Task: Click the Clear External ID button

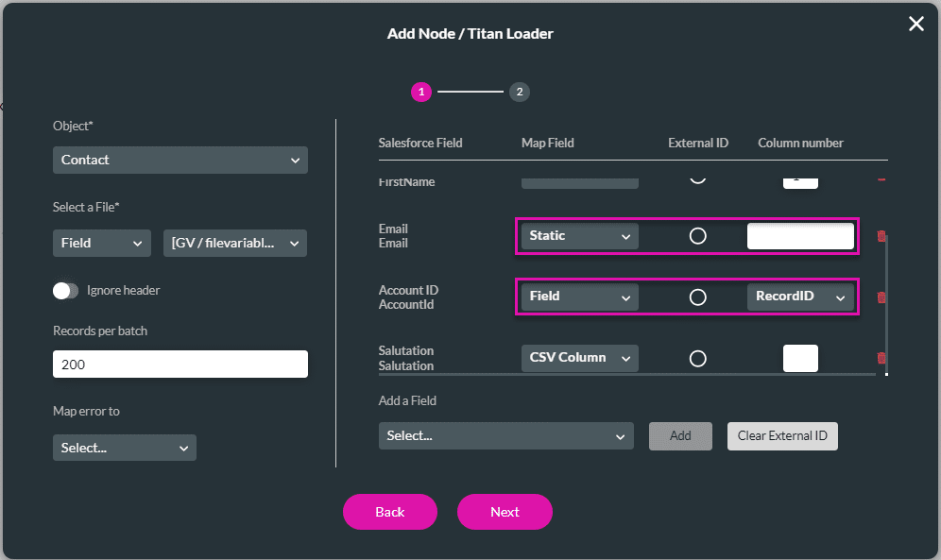Action: pos(781,435)
